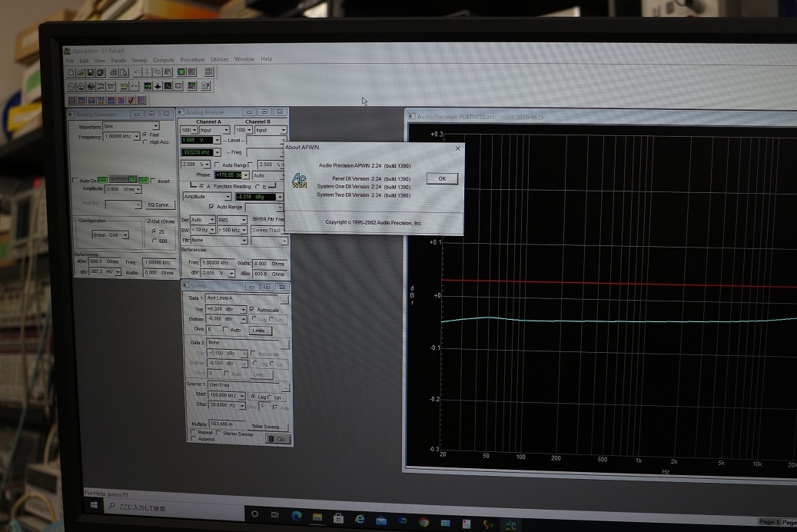Image resolution: width=797 pixels, height=532 pixels.
Task: Click the Print Preview magnifier icon
Action: click(x=124, y=72)
